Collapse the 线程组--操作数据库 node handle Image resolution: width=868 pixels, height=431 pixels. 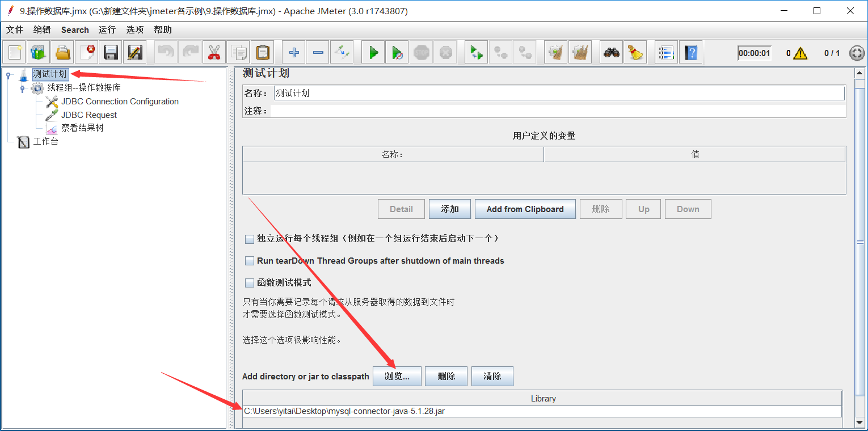(23, 88)
